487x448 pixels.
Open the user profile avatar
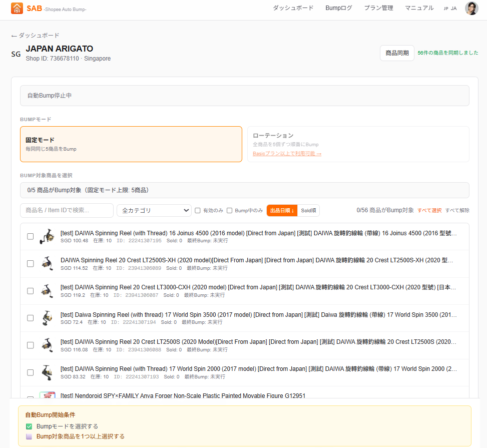(x=471, y=9)
